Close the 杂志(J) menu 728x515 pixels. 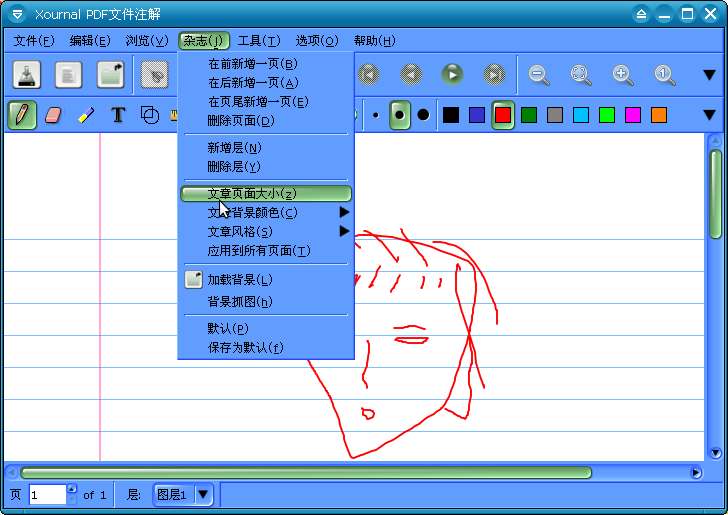tap(204, 41)
